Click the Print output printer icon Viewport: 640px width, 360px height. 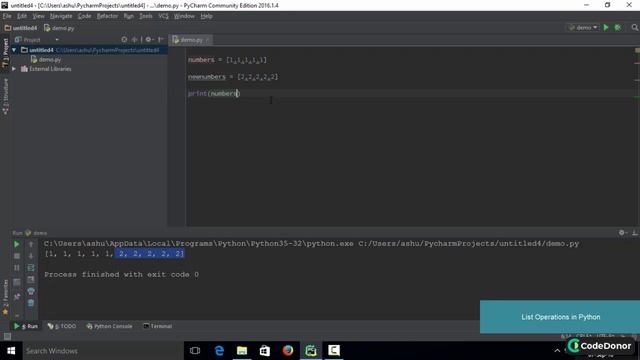[31, 291]
